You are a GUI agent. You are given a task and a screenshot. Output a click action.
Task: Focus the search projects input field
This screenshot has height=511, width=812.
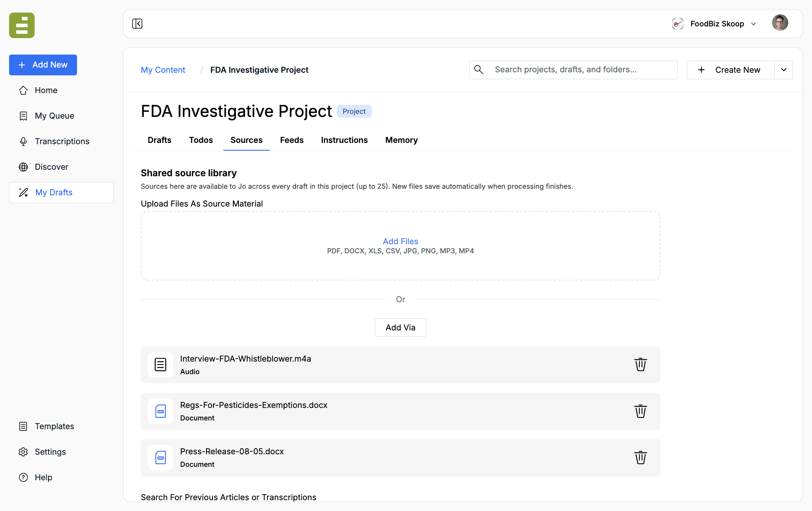pos(574,70)
